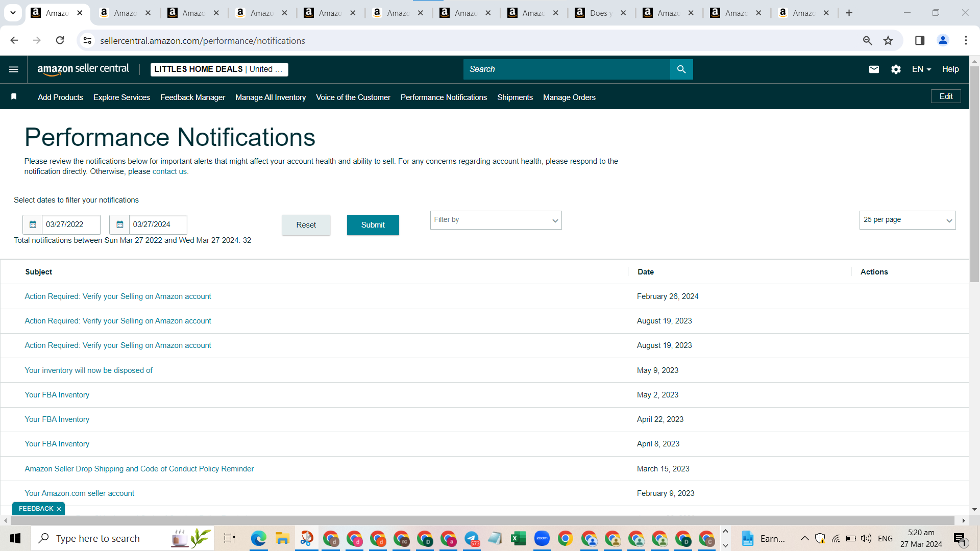Open 'Your Amazon.com seller account' notification
This screenshot has height=551, width=980.
point(80,493)
